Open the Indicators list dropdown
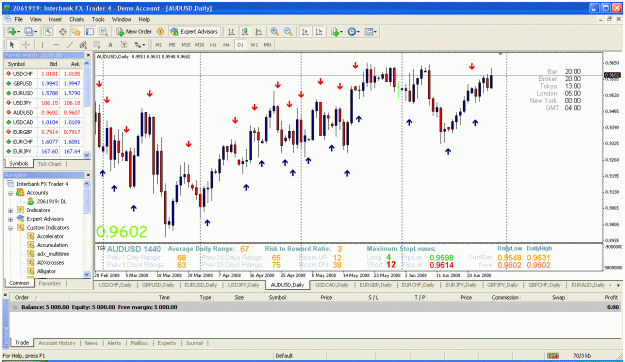This screenshot has width=625, height=362. [x=336, y=31]
